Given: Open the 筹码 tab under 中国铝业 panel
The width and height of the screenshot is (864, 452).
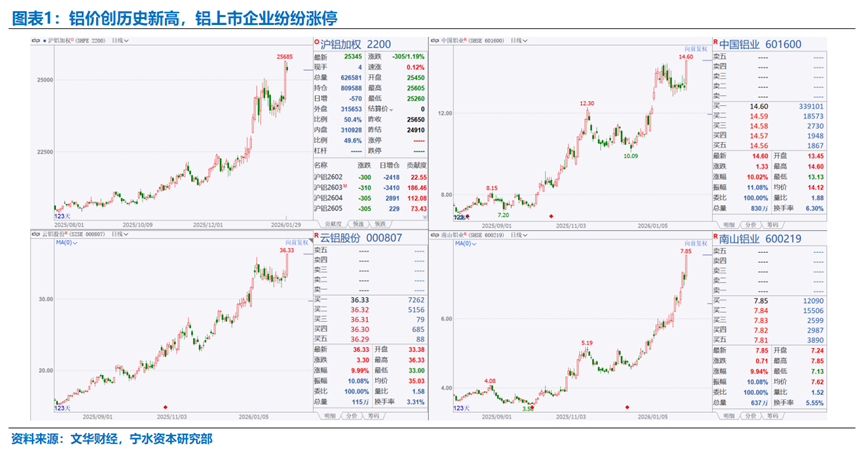Looking at the screenshot, I should coord(773,225).
